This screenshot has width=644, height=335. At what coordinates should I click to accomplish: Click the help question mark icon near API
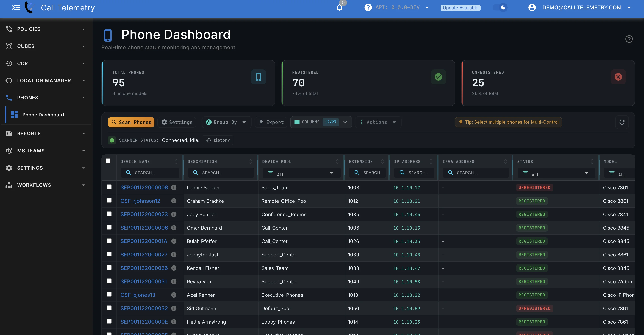tap(368, 7)
